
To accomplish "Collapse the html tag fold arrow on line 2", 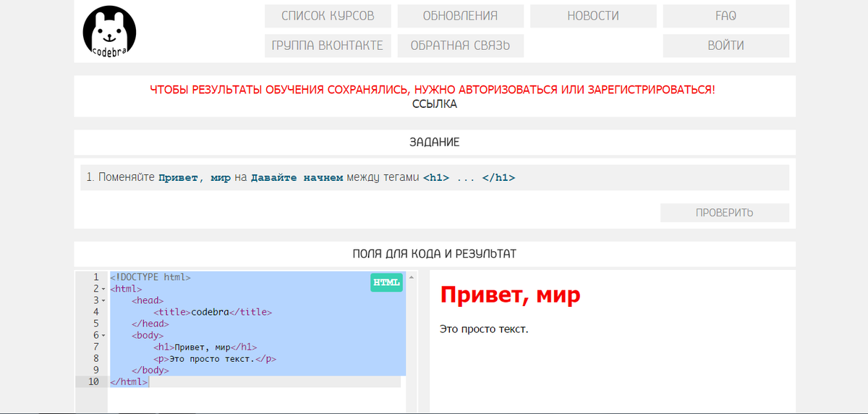I will pyautogui.click(x=104, y=290).
